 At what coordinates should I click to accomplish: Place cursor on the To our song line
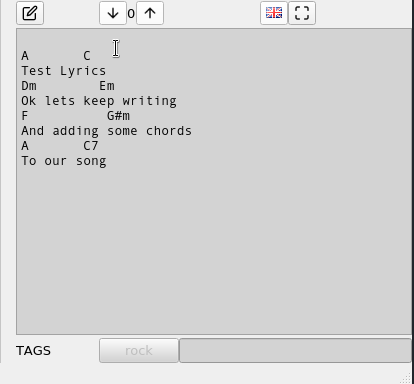(64, 161)
